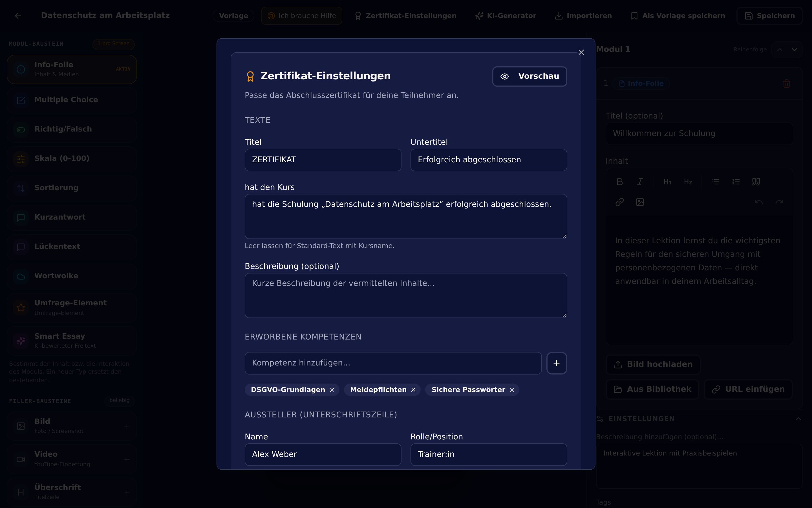Select the Sortierung block
This screenshot has height=508, width=812.
coord(72,188)
